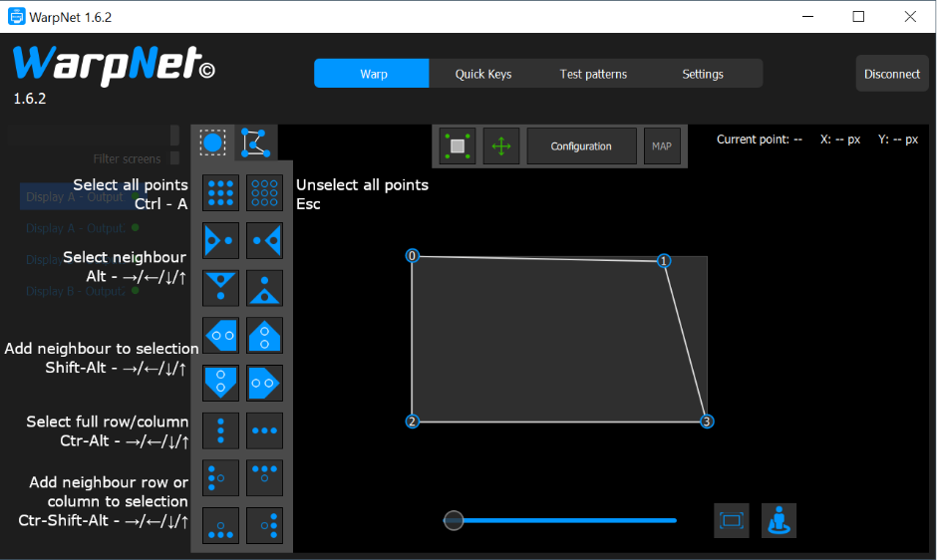Open the Settings tab
Viewport: 937px width, 560px height.
[x=703, y=74]
